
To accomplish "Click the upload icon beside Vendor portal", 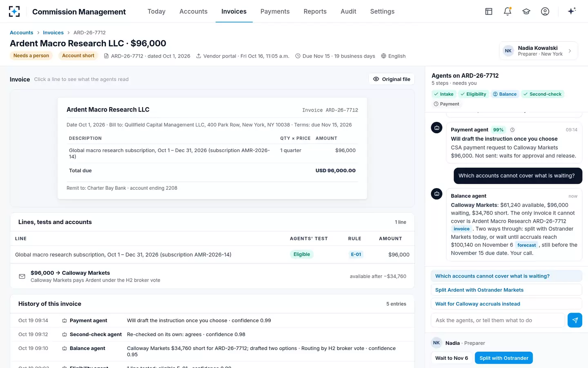I will [x=198, y=56].
